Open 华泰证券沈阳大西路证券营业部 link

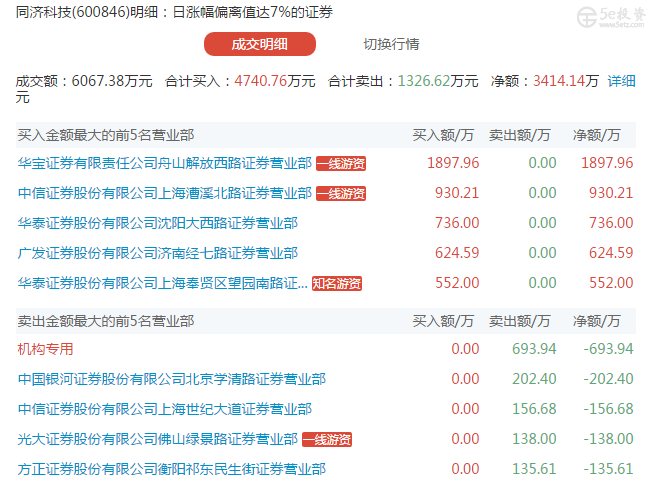[x=158, y=223]
